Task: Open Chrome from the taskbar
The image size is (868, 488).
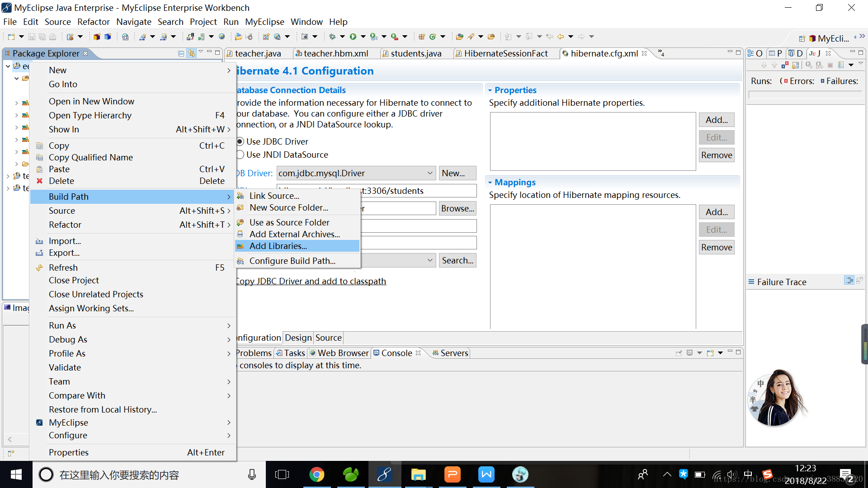Action: 316,474
